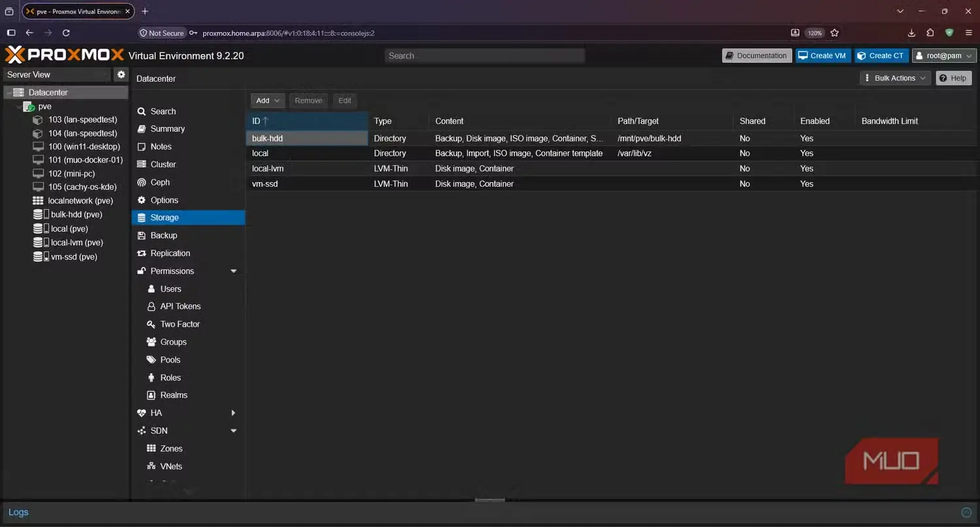Click the Backup floppy disk icon
This screenshot has width=980, height=527.
[141, 235]
